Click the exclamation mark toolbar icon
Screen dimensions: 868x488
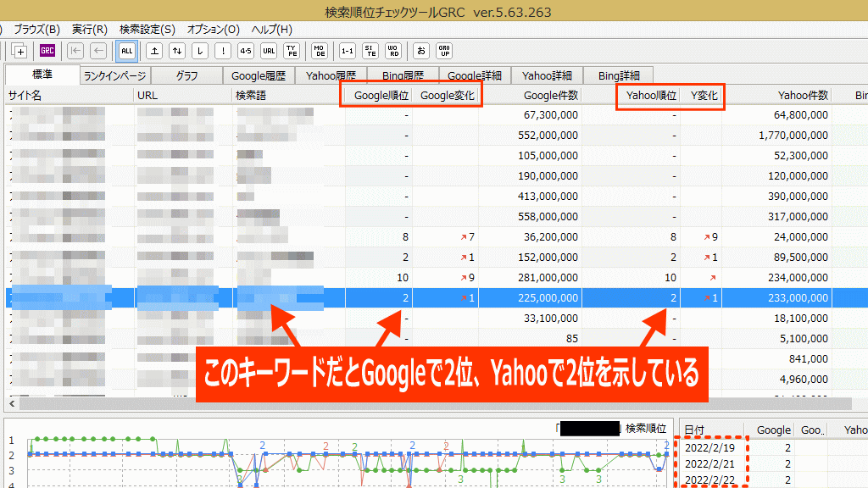223,51
